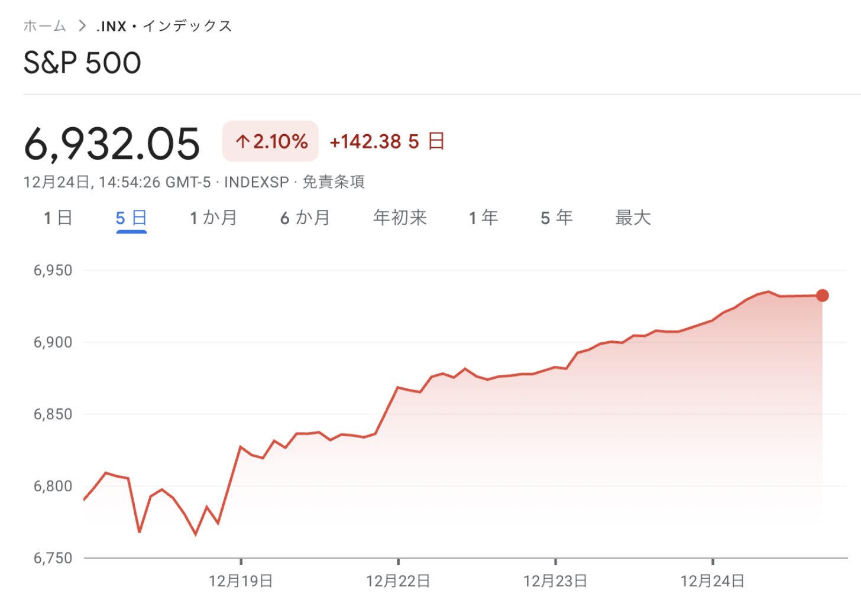Click the current price 6,932.05

point(112,144)
